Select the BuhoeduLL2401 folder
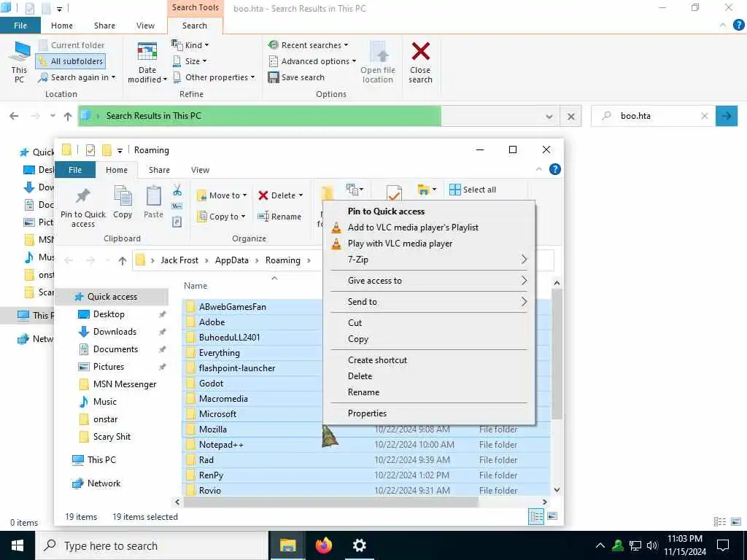747x560 pixels. coord(230,338)
